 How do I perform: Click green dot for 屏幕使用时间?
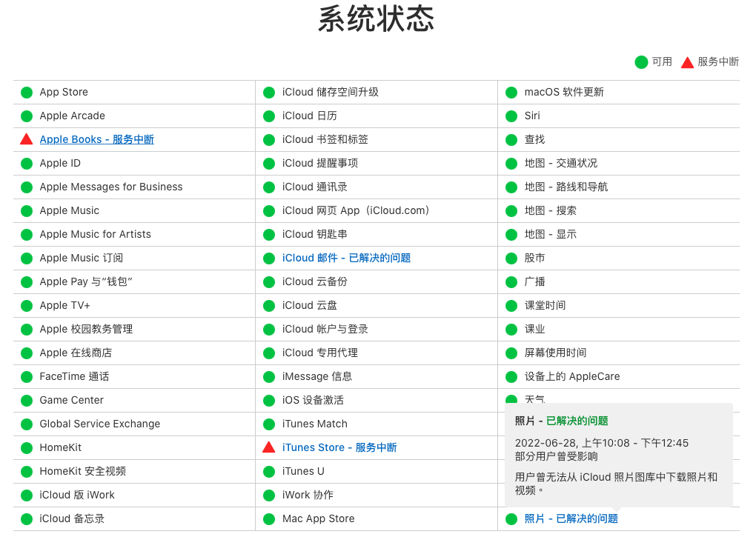[511, 353]
